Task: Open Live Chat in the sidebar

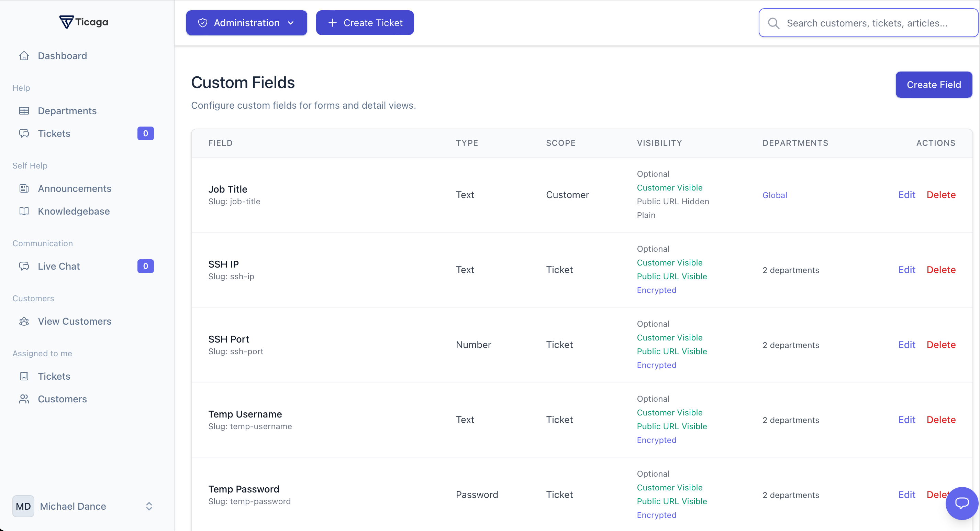Action: pyautogui.click(x=58, y=266)
